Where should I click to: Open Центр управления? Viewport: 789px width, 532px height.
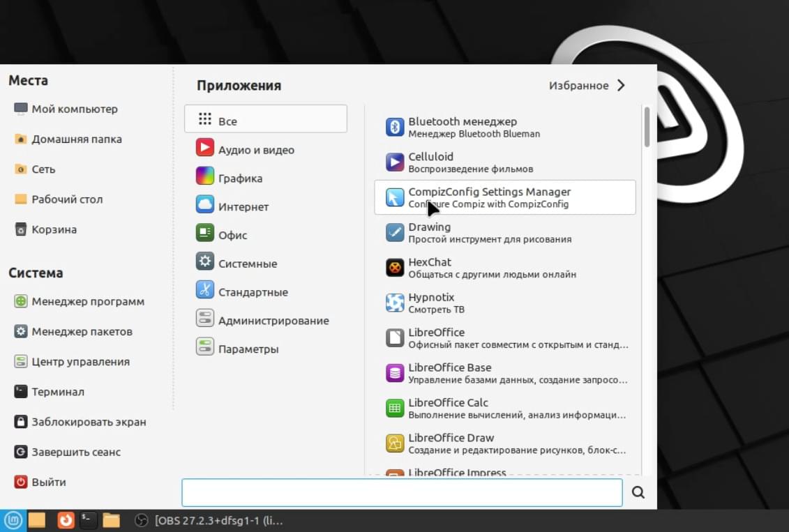(72, 362)
